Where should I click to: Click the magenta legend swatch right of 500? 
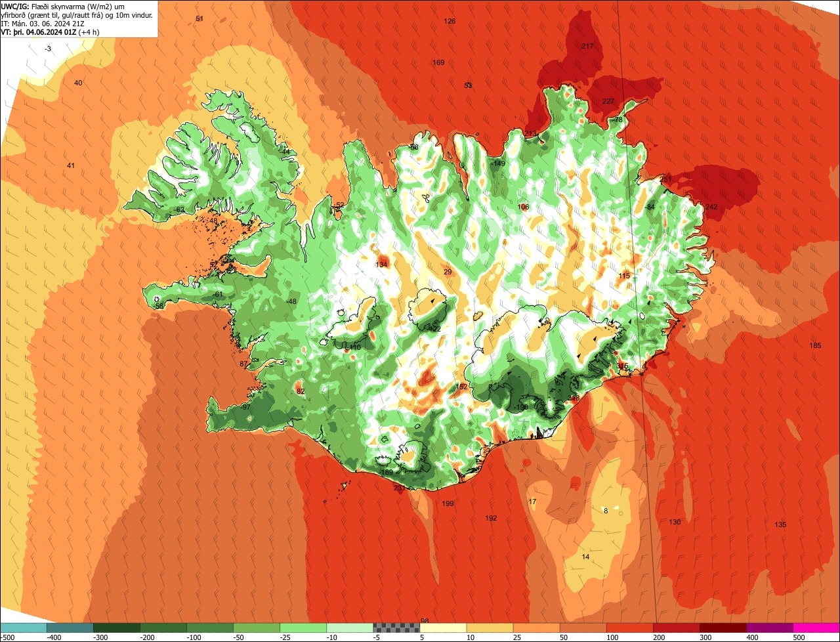tap(816, 628)
